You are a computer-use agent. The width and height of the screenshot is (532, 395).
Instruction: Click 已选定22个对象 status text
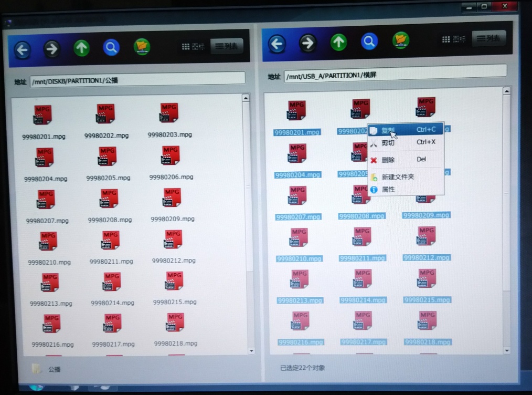coord(303,368)
